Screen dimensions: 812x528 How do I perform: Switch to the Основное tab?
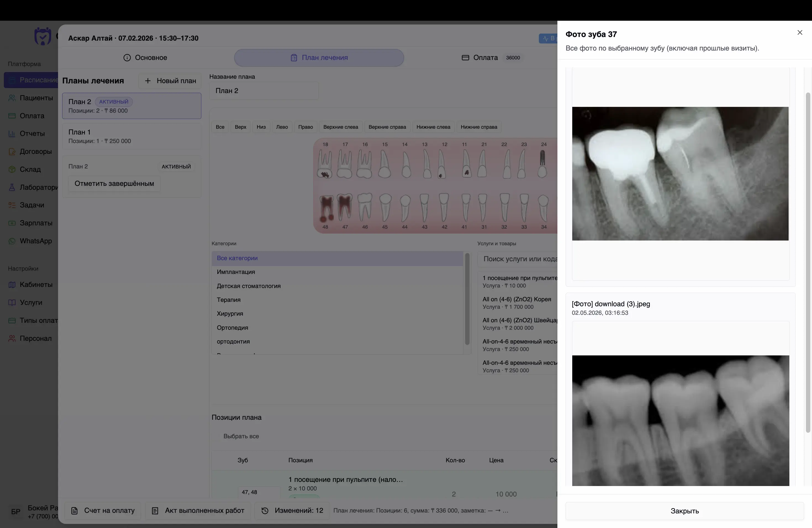point(145,58)
